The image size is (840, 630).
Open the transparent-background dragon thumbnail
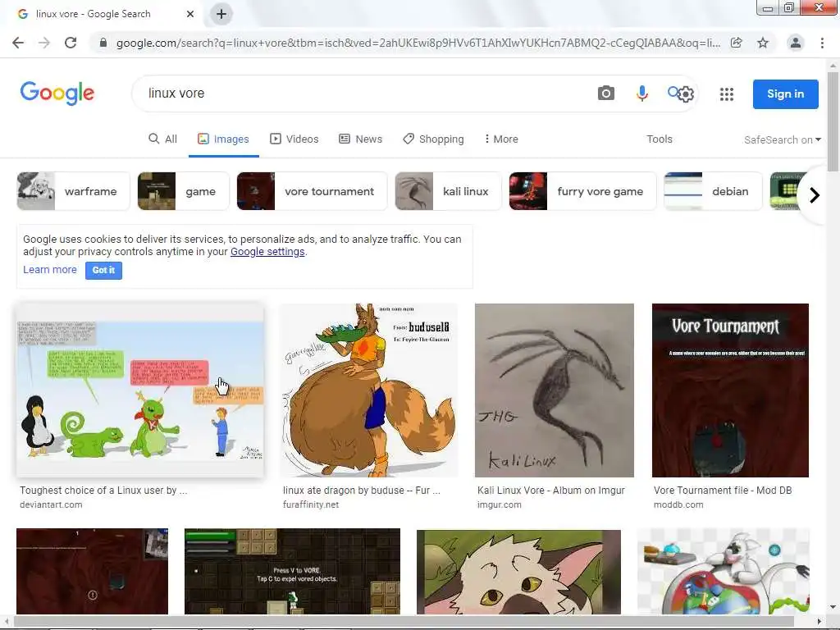pos(724,572)
